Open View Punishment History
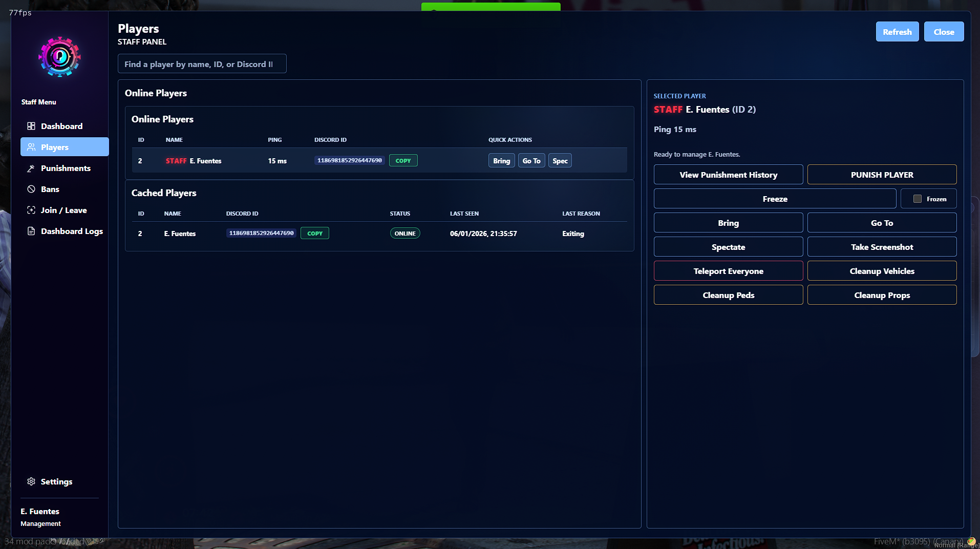This screenshot has width=980, height=549. (x=728, y=175)
